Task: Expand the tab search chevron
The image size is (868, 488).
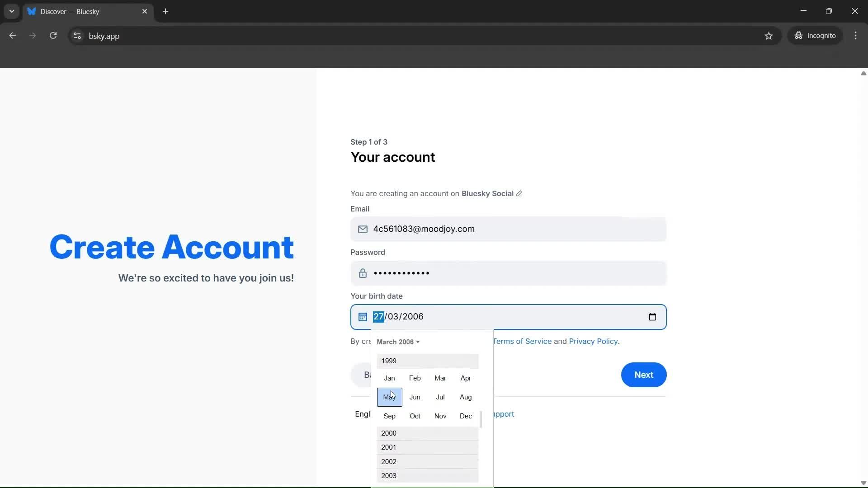Action: (11, 11)
